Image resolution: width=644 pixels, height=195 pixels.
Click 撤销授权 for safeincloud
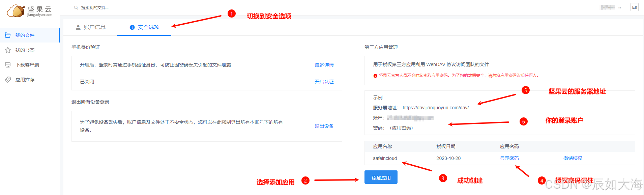click(573, 158)
